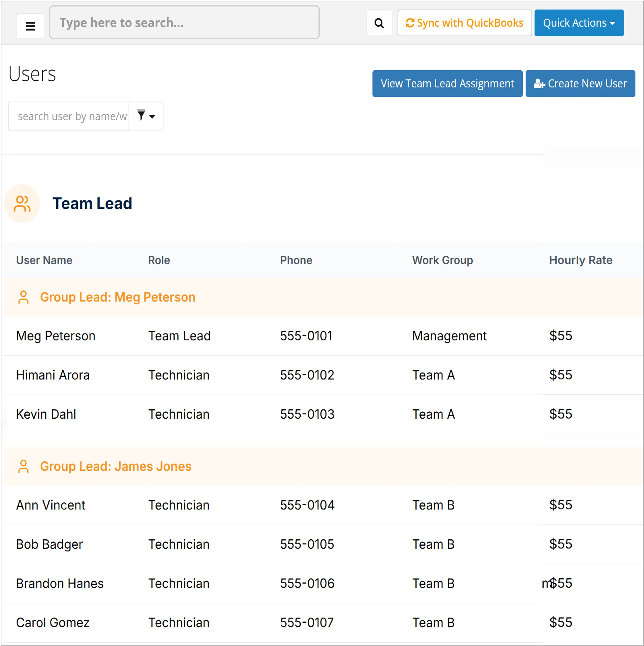644x646 pixels.
Task: Click person icon beside Group Lead Meg Peterson
Action: click(23, 297)
